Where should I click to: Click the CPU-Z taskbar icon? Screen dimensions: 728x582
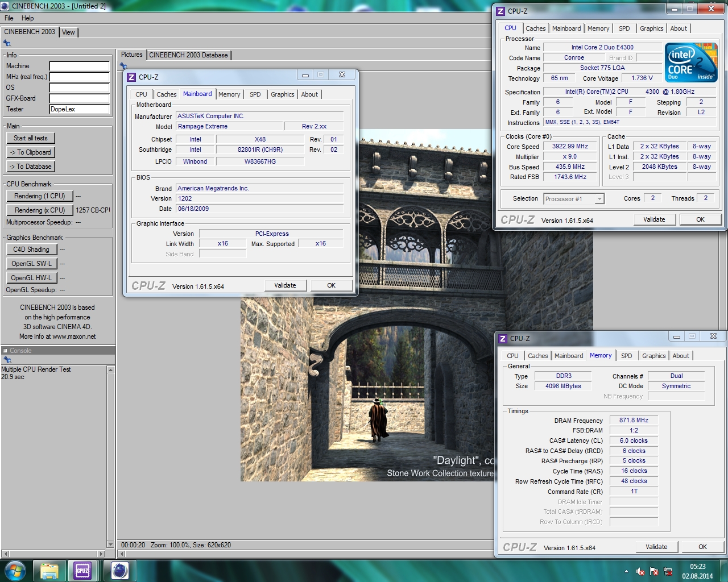[83, 571]
